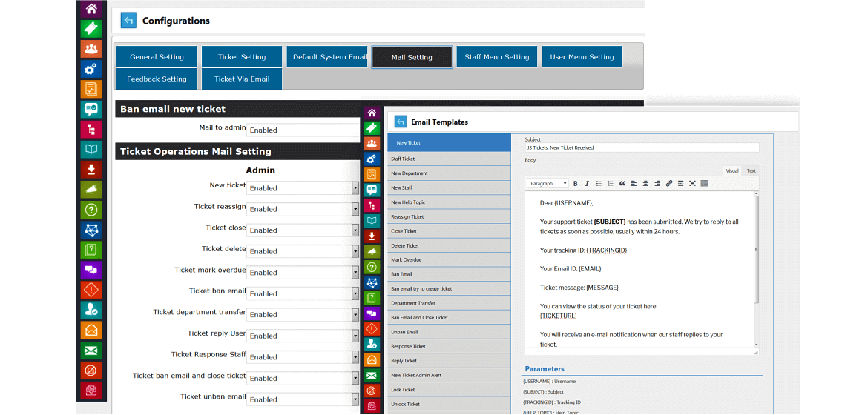Screen dimensions: 868x415
Task: Click the Subject input field
Action: click(x=642, y=147)
